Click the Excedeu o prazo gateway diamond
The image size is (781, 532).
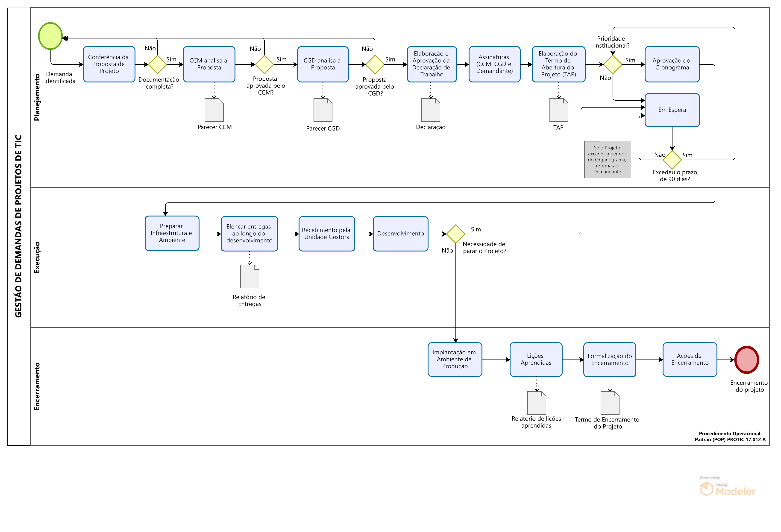[x=672, y=160]
